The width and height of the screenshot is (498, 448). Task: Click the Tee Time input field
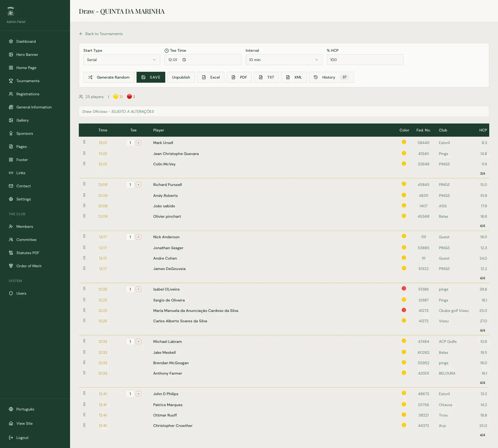click(x=203, y=60)
